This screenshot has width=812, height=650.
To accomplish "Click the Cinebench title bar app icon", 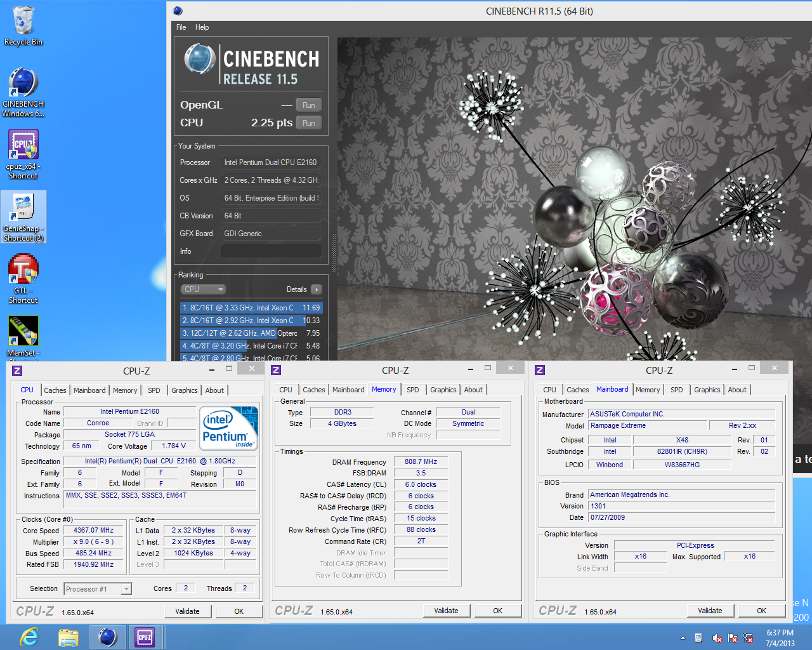I will click(178, 11).
